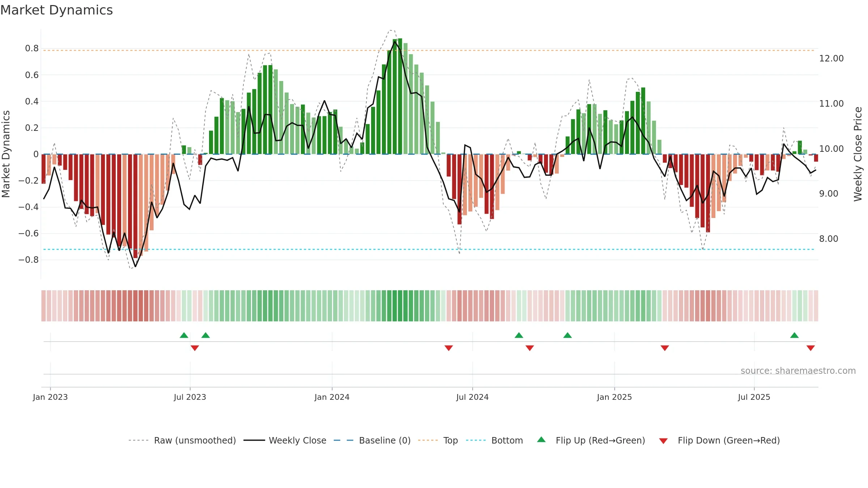Click the 11.00 right-axis price label

[x=831, y=103]
